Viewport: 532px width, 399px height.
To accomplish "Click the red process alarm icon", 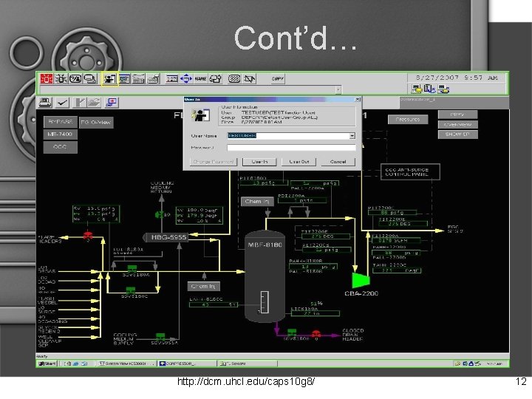I will tap(47, 79).
